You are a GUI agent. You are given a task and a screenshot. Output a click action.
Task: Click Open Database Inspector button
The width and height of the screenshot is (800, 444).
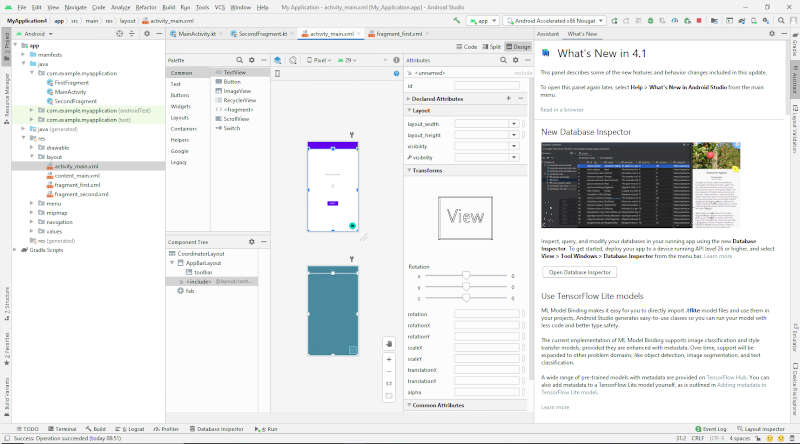point(580,273)
